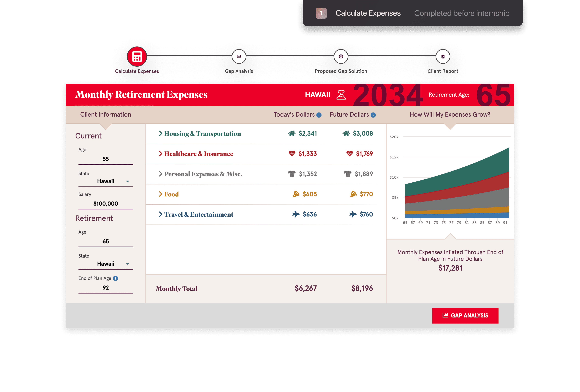This screenshot has width=580, height=392.
Task: Click the $20k chart axis label
Action: coord(394,137)
